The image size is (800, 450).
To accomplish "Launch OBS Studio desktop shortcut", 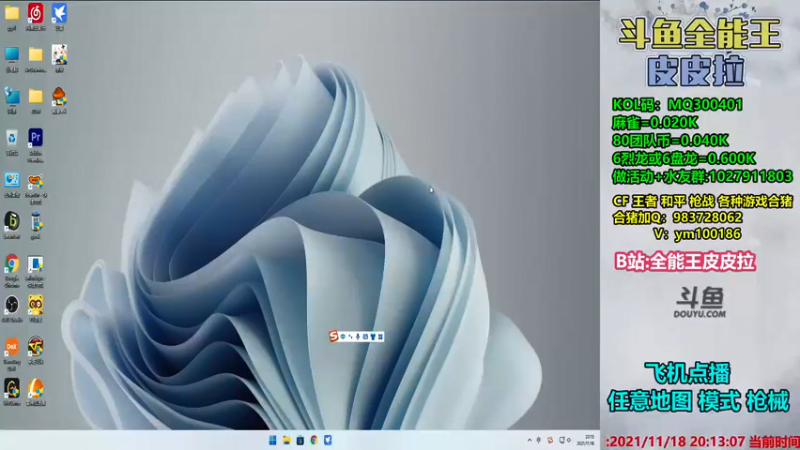I will [12, 308].
